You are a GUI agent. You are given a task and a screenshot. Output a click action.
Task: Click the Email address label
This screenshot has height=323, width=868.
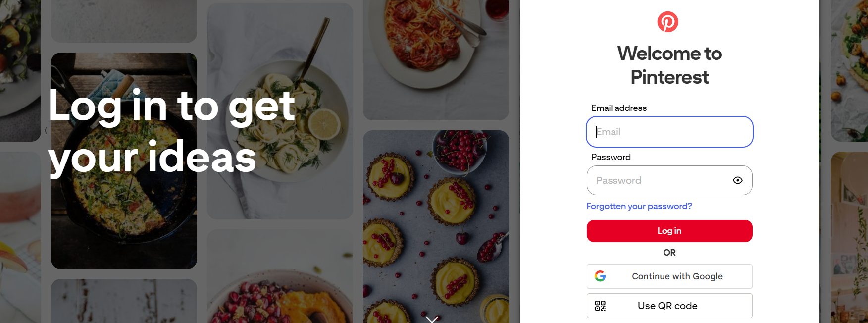coord(619,108)
